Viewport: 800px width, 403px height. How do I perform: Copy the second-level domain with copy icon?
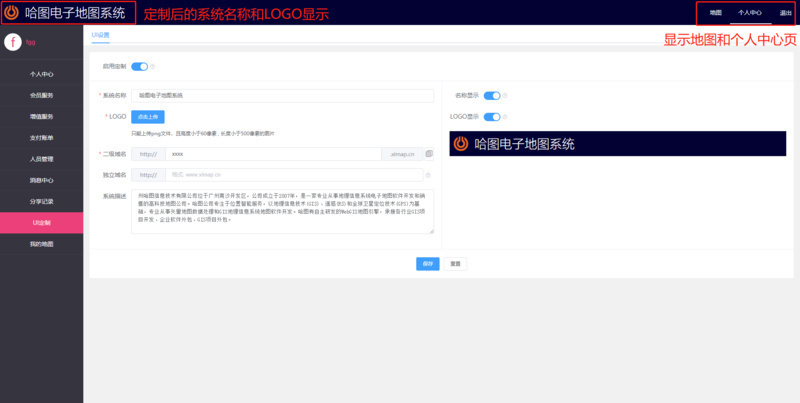click(429, 154)
